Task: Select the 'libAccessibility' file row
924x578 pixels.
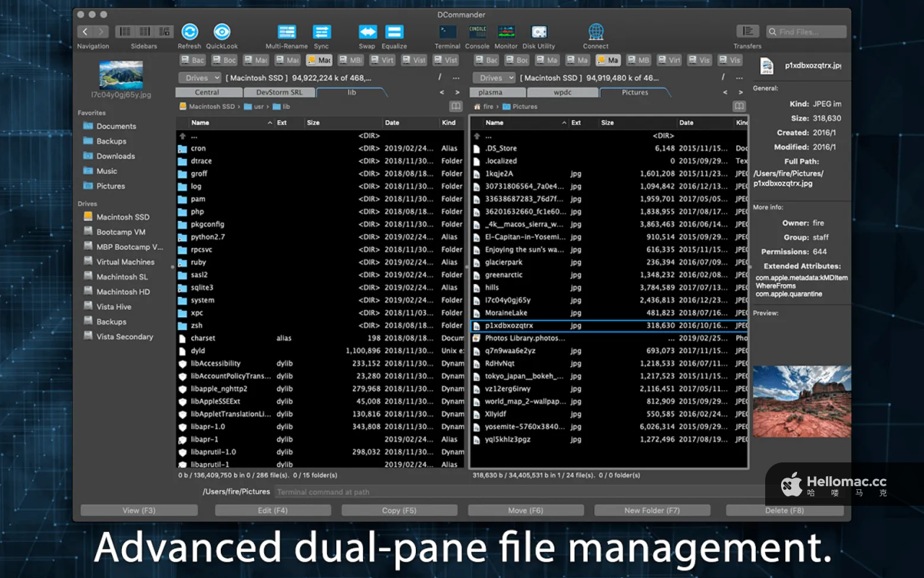Action: pyautogui.click(x=320, y=363)
